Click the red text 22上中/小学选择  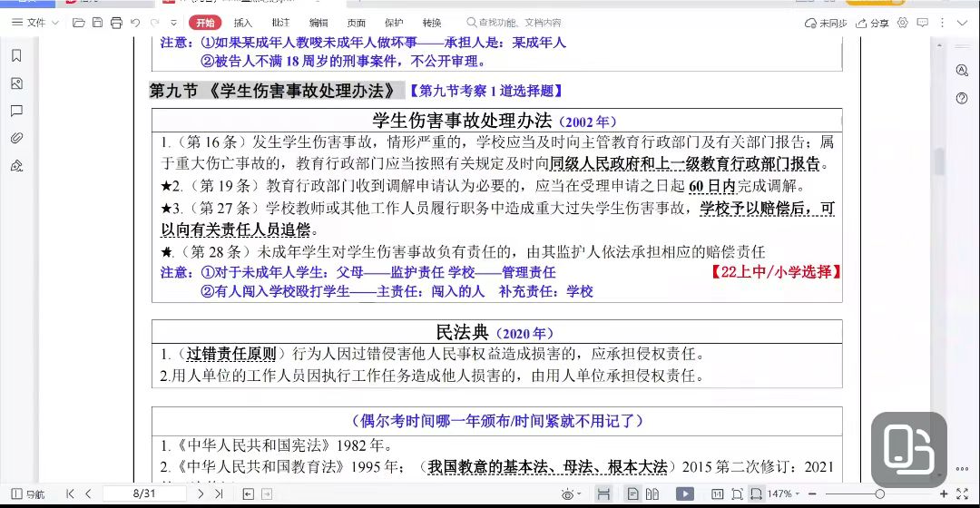[776, 272]
